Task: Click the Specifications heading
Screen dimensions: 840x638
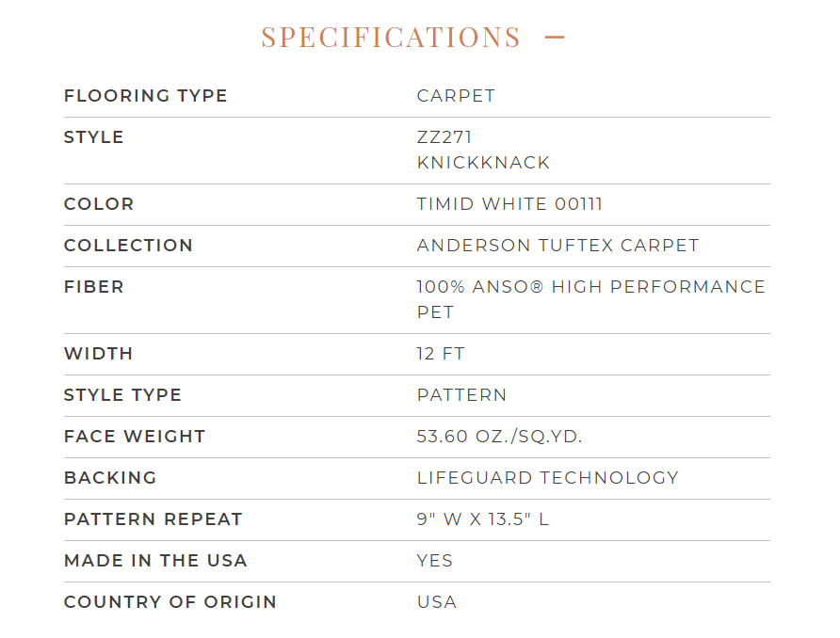Action: 391,37
